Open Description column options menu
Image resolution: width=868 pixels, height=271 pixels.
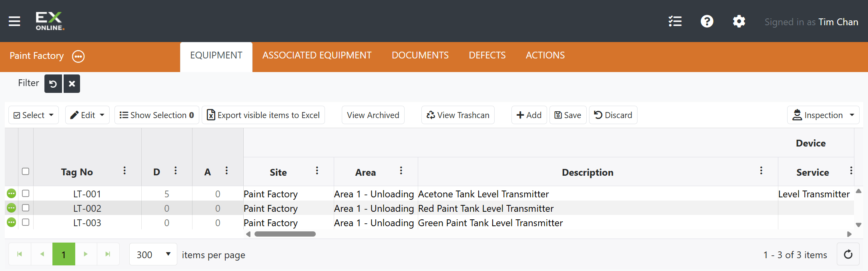point(761,171)
